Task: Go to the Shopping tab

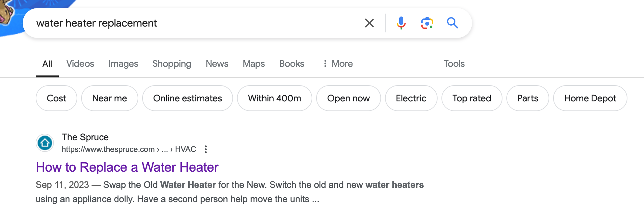Action: pyautogui.click(x=172, y=64)
